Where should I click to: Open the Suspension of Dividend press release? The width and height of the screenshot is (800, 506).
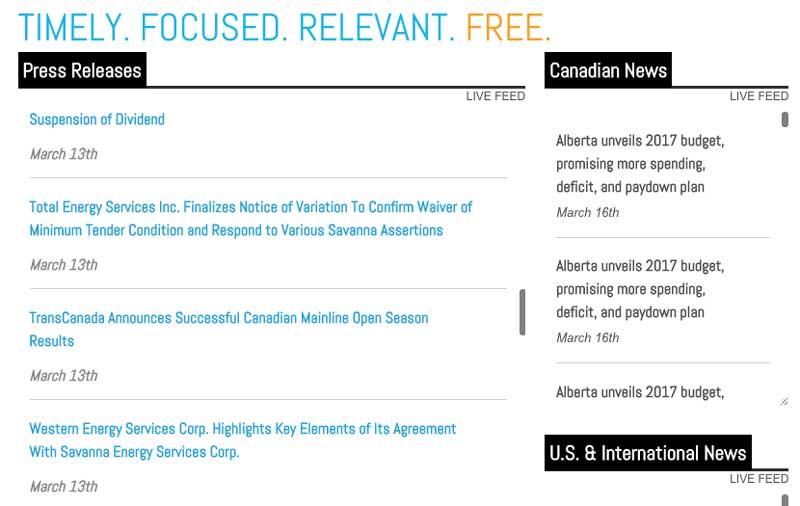(x=97, y=119)
